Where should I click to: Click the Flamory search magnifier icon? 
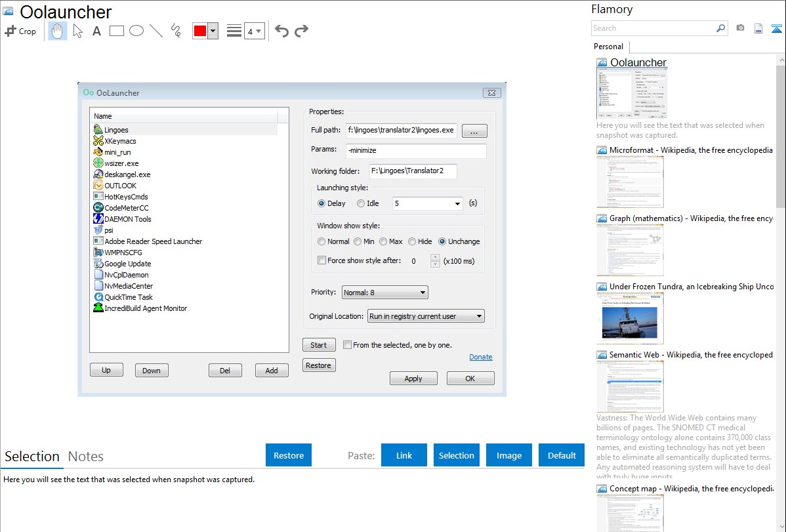pyautogui.click(x=720, y=28)
